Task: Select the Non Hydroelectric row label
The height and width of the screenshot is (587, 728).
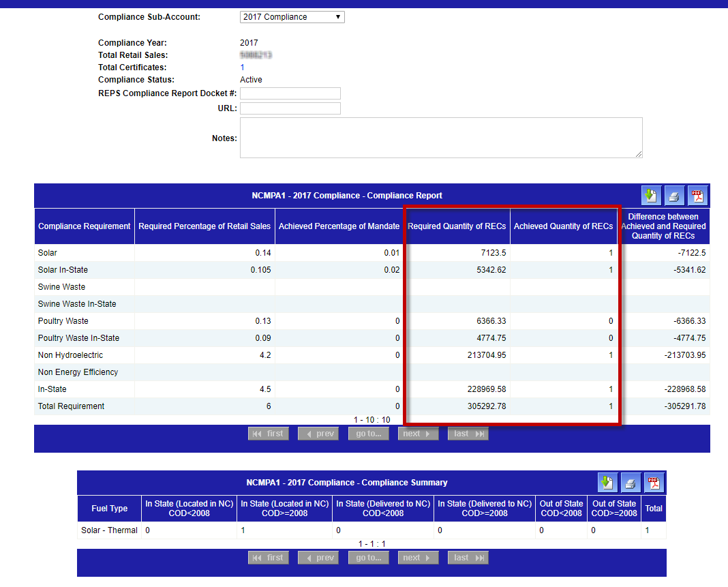Action: click(x=71, y=355)
